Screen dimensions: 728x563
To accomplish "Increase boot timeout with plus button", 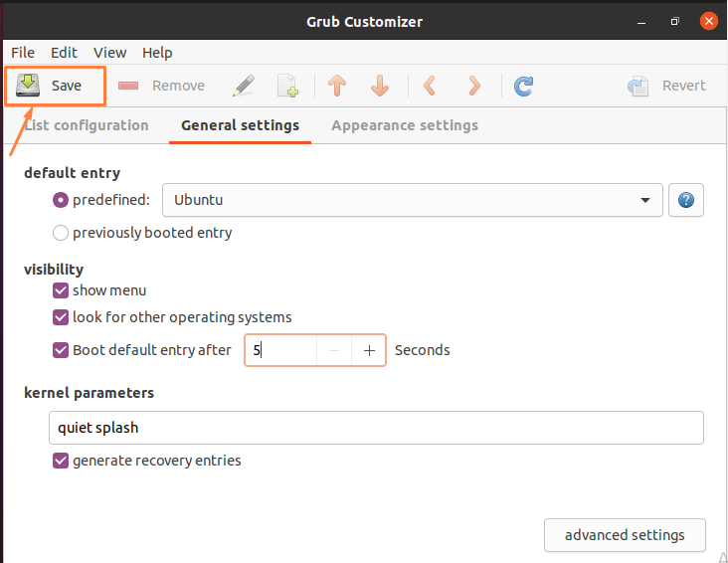I will click(x=369, y=350).
